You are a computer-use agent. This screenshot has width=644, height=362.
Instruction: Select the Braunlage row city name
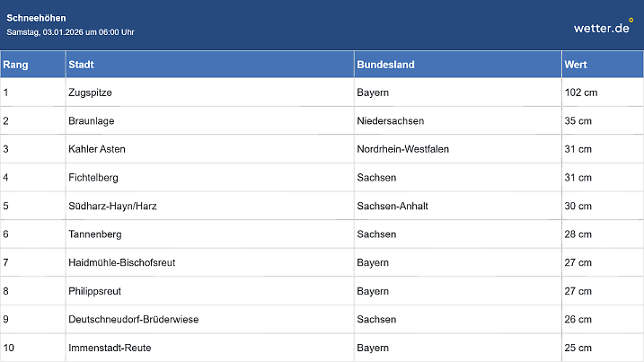pos(91,121)
